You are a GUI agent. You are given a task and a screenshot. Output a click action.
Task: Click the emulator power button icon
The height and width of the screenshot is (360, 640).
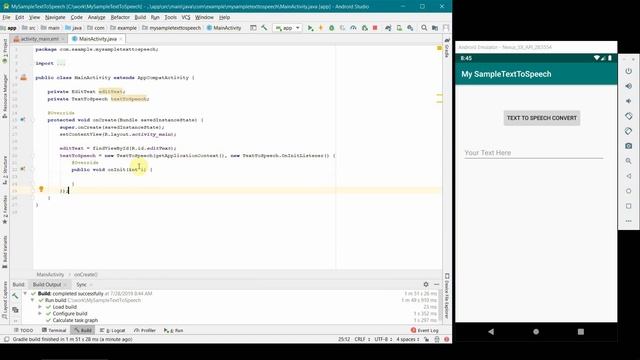point(629,71)
